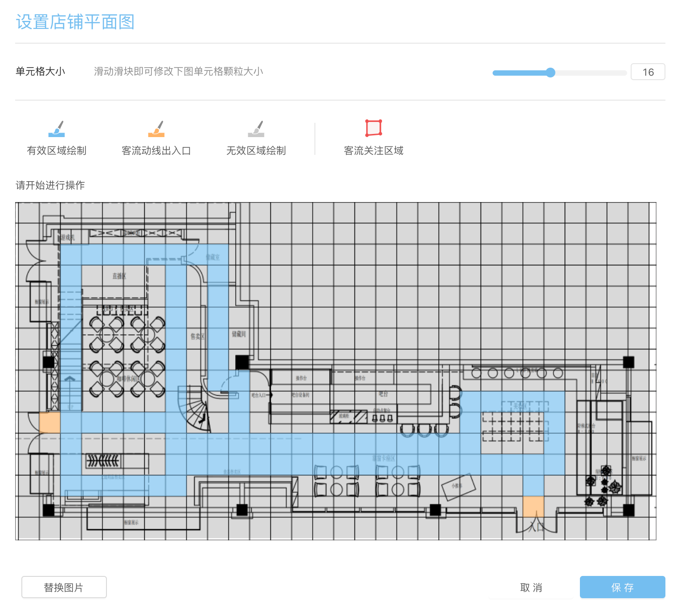Click the 客流关注区域 text label
The width and height of the screenshot is (677, 616).
(374, 151)
